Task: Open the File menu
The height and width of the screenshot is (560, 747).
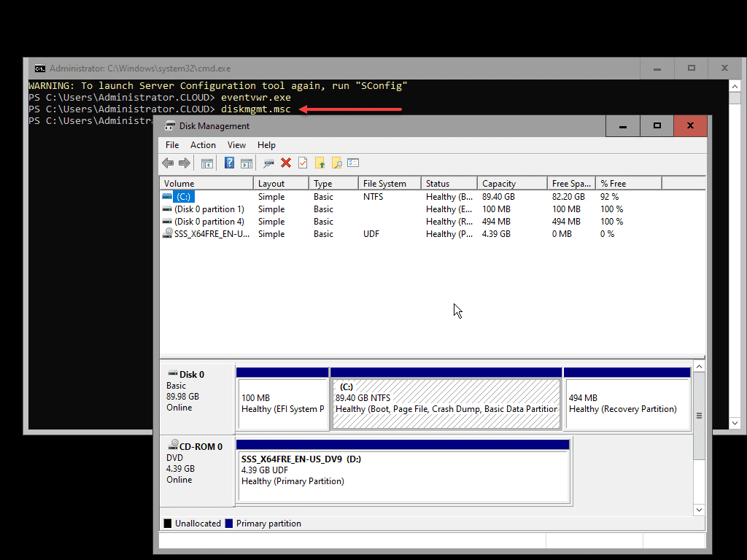Action: [x=172, y=145]
